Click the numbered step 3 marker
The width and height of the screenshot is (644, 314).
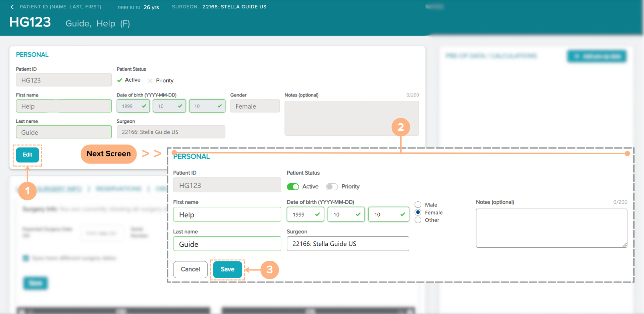coord(270,270)
